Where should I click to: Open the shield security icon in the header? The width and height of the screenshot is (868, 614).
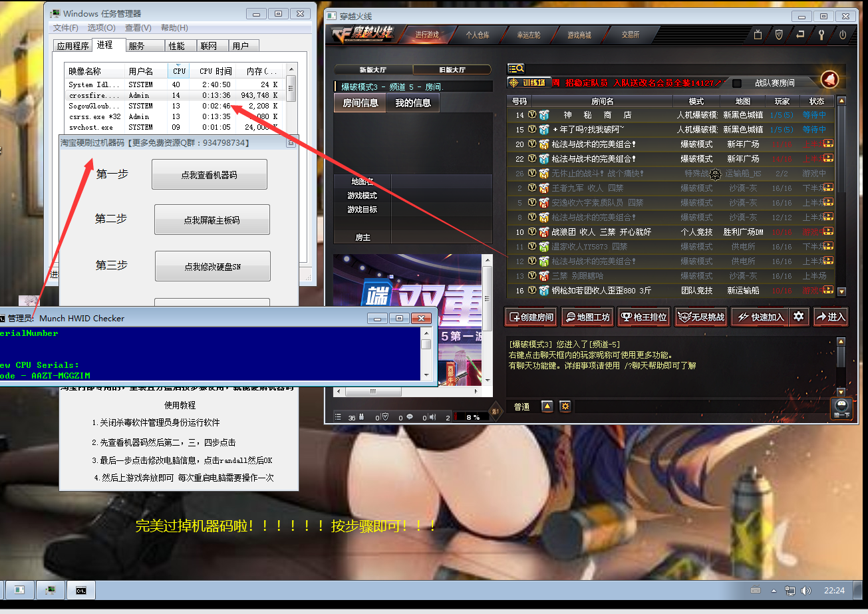(779, 35)
